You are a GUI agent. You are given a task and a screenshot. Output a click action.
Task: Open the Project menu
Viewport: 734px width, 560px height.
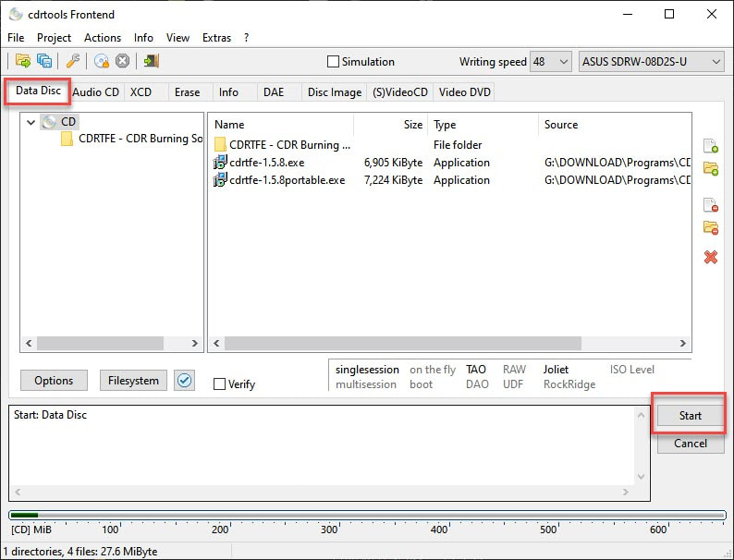pos(54,38)
